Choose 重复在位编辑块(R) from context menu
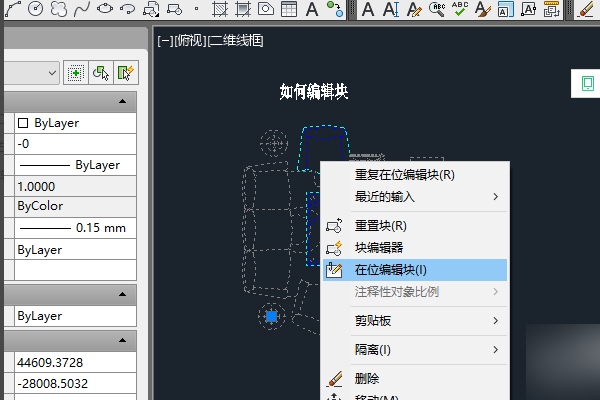 415,175
